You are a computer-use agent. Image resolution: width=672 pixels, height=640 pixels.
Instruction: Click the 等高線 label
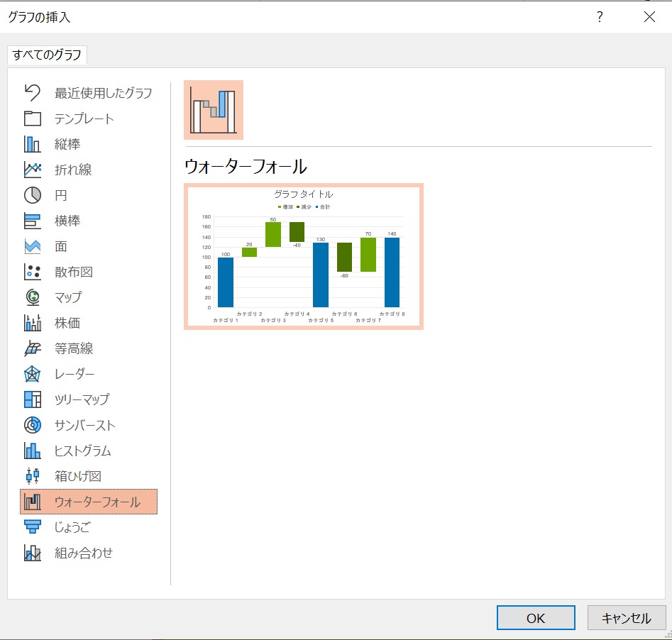point(74,348)
